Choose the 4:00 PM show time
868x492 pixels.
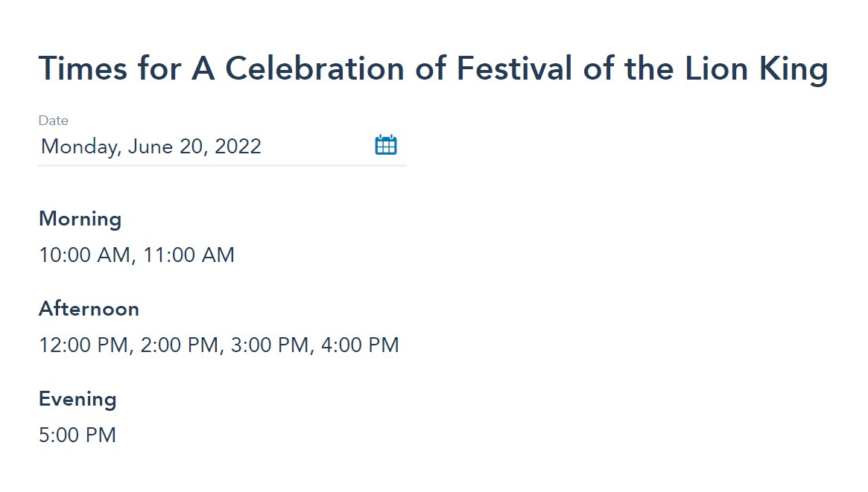360,345
